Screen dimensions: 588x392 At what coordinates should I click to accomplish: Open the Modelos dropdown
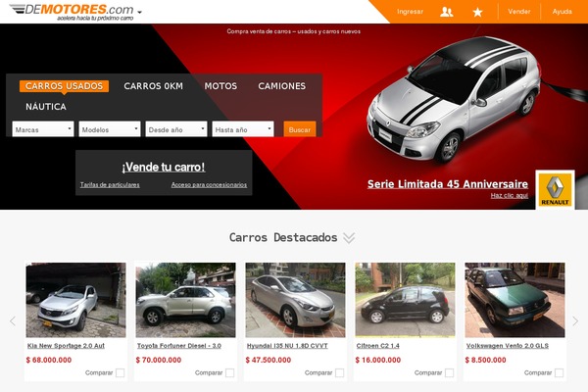(110, 129)
